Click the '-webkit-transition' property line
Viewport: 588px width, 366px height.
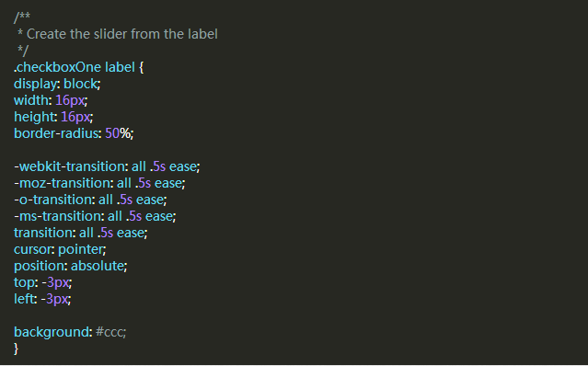tap(107, 166)
